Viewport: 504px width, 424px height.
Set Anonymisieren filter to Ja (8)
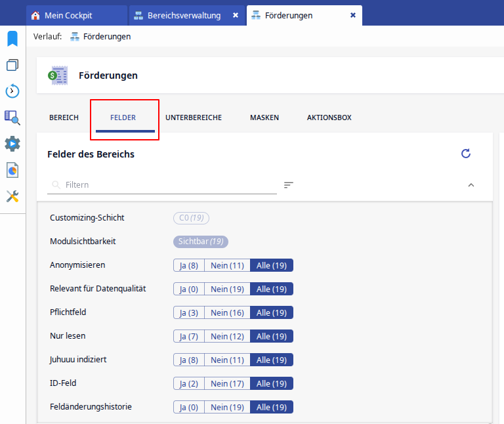tap(189, 265)
